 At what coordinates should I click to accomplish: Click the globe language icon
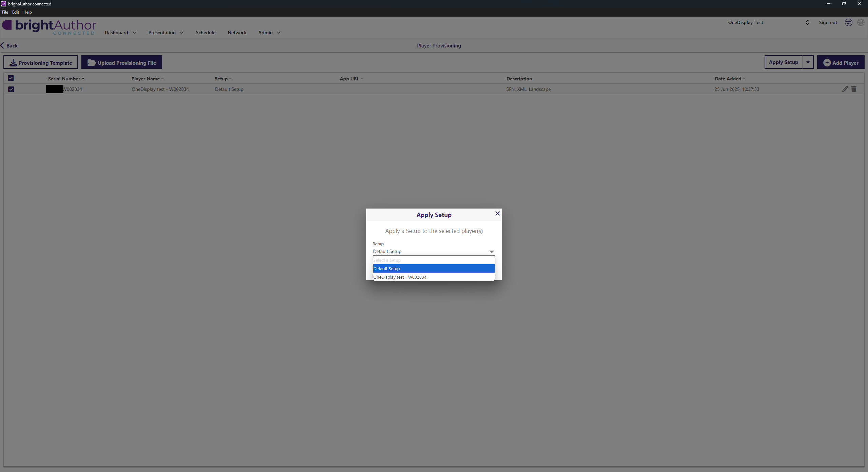[861, 22]
